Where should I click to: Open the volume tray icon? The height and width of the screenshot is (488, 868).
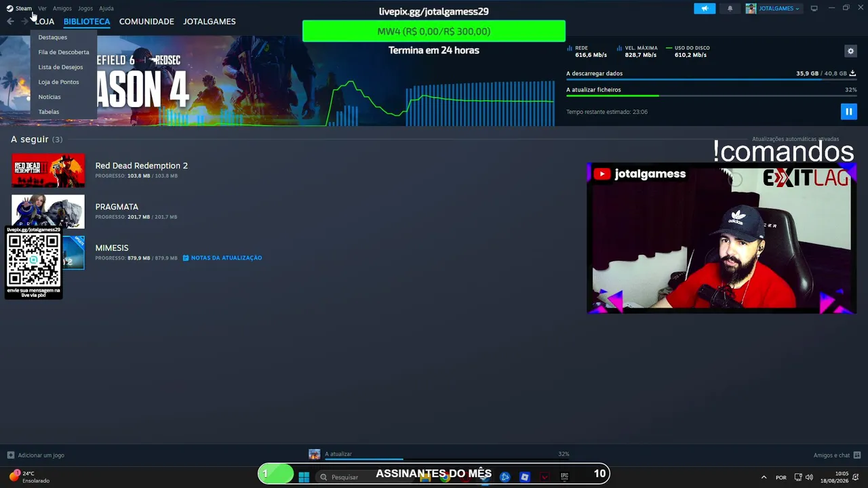(x=809, y=477)
